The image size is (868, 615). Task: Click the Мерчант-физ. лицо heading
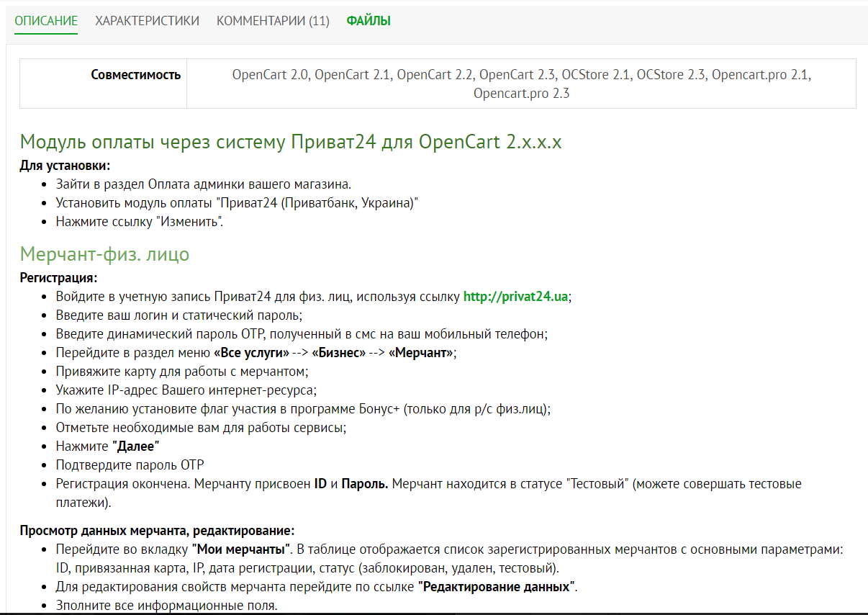tap(105, 254)
